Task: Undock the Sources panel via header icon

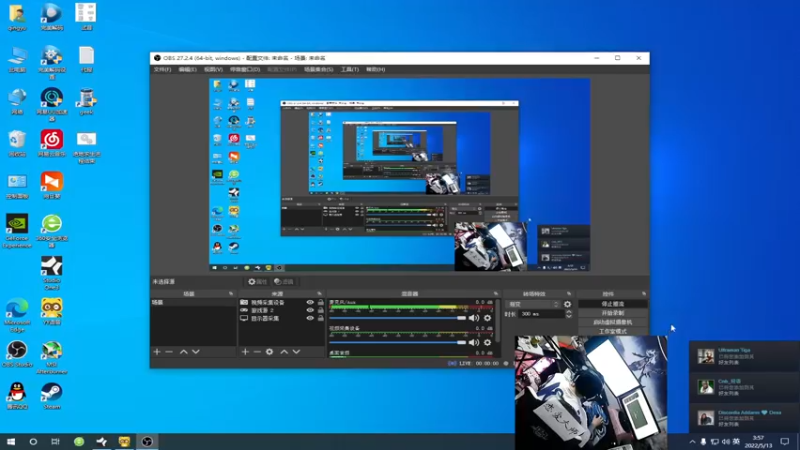Action: click(x=319, y=294)
